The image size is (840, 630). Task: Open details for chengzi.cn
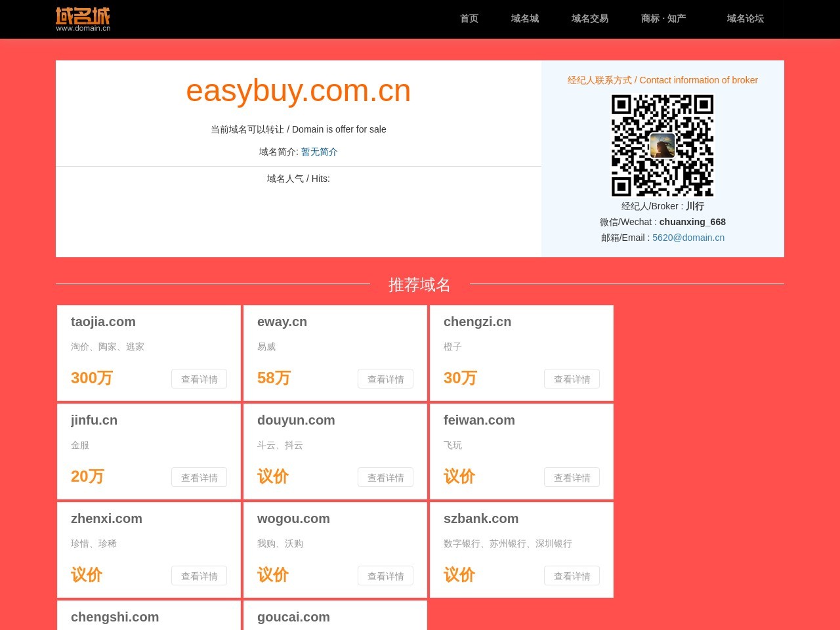(572, 379)
